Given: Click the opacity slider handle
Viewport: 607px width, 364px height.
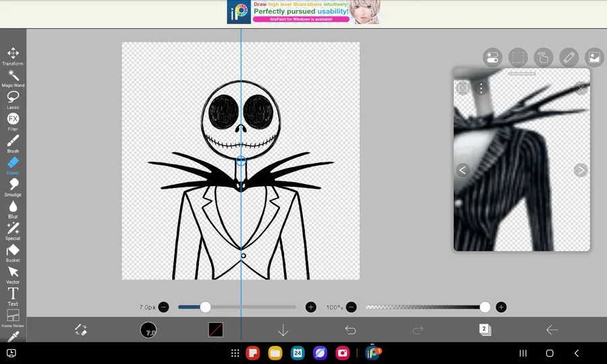Looking at the screenshot, I should [x=485, y=307].
